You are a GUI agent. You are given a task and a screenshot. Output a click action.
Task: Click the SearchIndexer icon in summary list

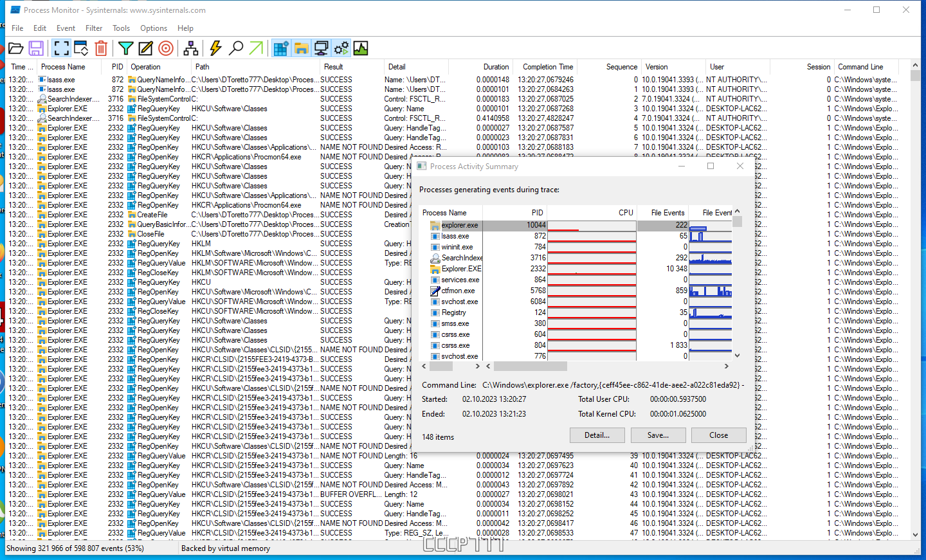[x=435, y=258]
